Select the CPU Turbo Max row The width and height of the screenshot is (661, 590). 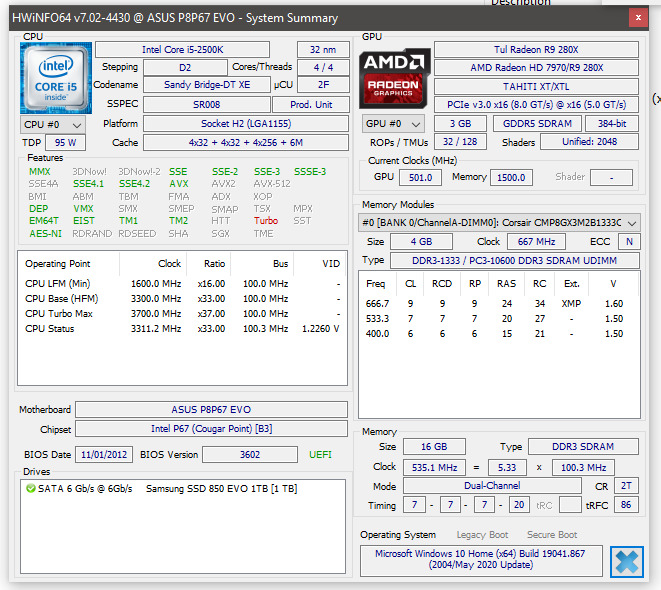tap(182, 314)
